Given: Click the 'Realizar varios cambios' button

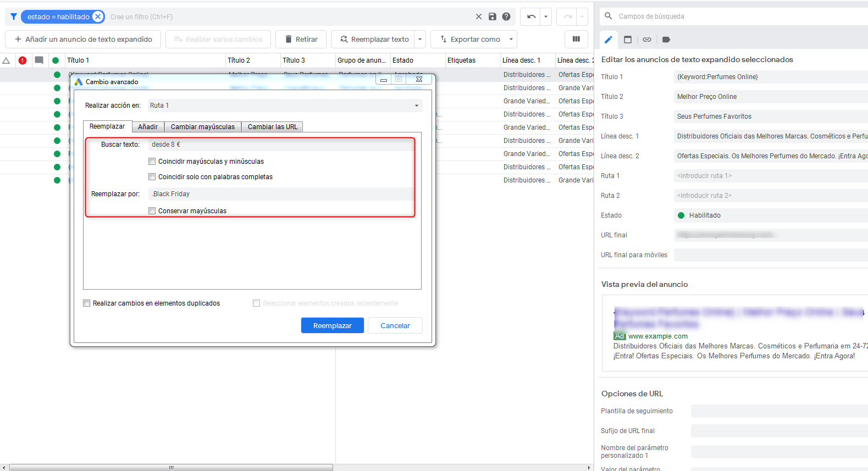Looking at the screenshot, I should [x=218, y=40].
